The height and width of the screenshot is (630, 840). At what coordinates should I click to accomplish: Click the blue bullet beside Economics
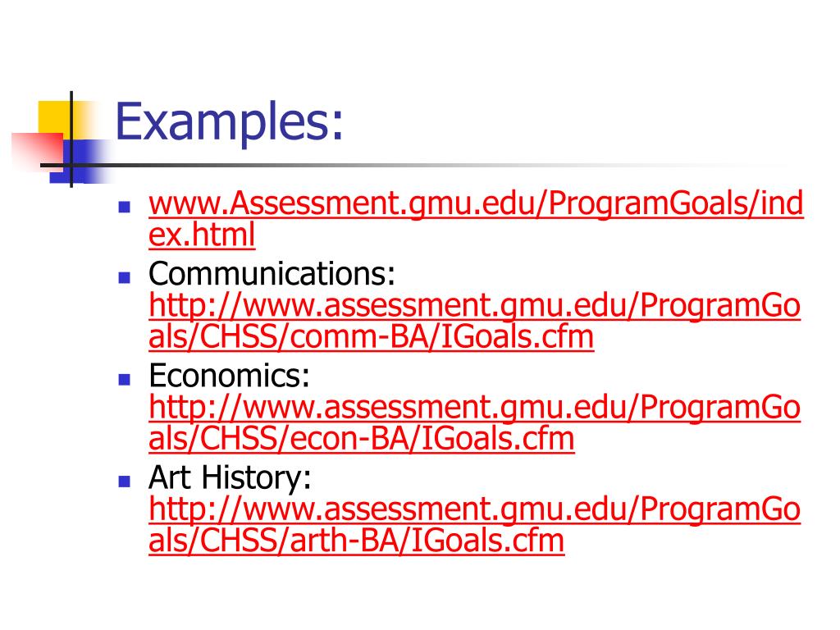click(x=125, y=379)
